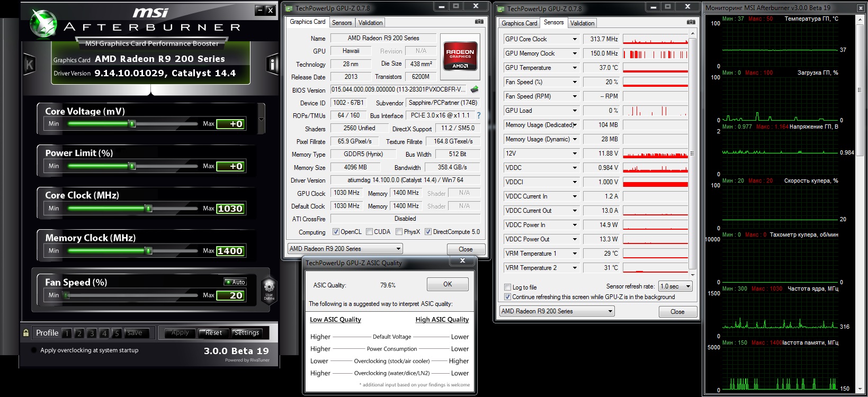Click camera icon in GPU-Z Sensors window
The width and height of the screenshot is (868, 397).
691,22
